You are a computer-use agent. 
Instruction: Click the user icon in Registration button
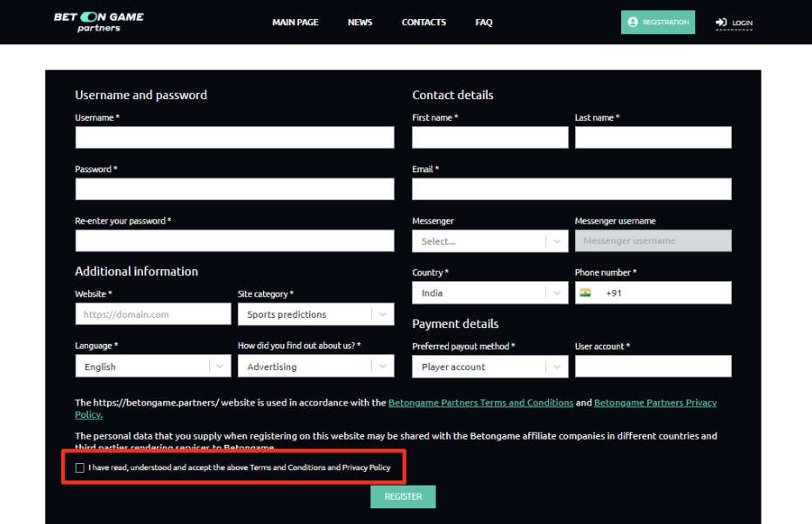pyautogui.click(x=633, y=23)
